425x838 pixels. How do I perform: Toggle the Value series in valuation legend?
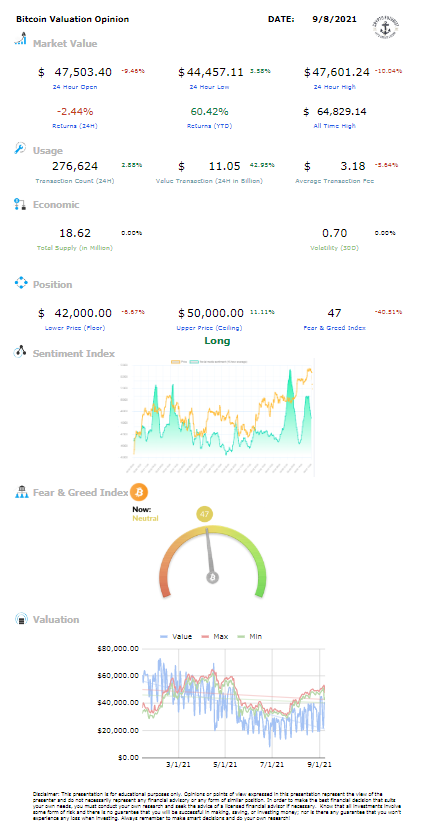(176, 637)
